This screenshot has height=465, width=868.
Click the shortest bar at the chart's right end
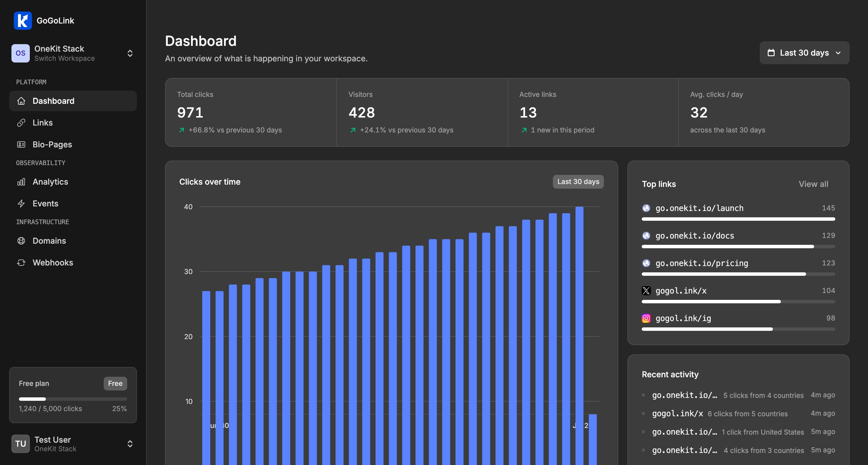[x=592, y=439]
